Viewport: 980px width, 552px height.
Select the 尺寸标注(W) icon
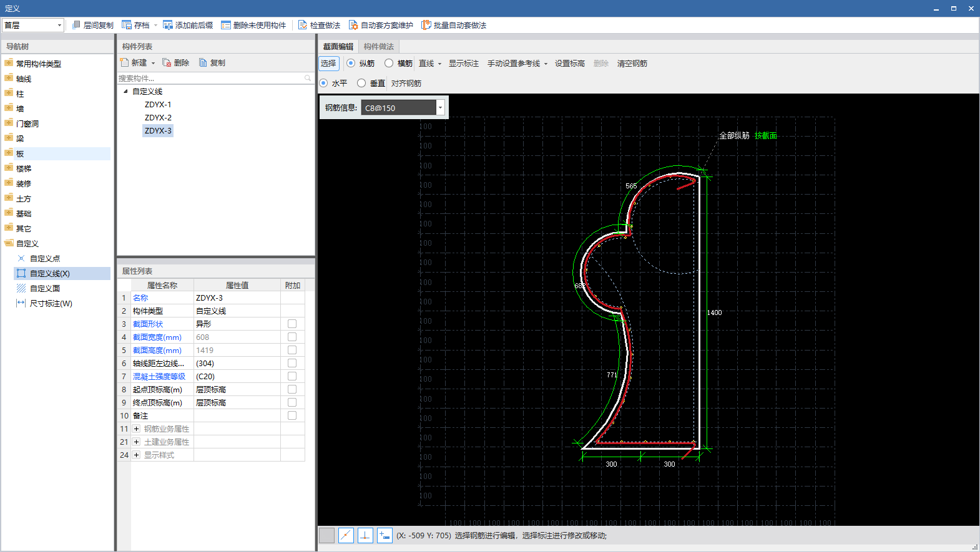click(x=21, y=303)
